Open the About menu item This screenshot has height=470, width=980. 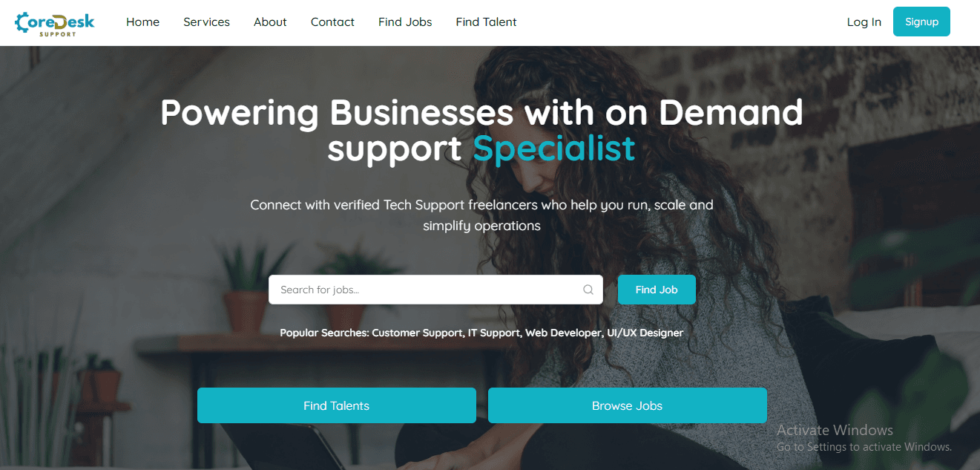270,22
